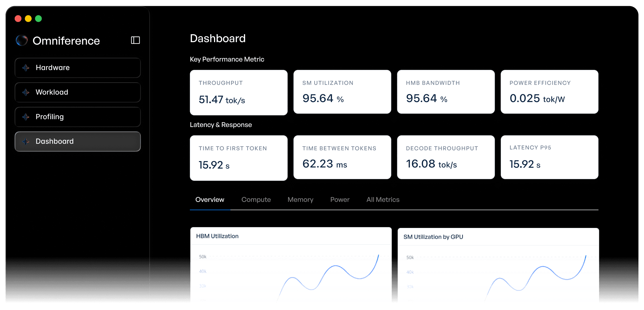
Task: Select the Dashboard sidebar item
Action: (78, 141)
